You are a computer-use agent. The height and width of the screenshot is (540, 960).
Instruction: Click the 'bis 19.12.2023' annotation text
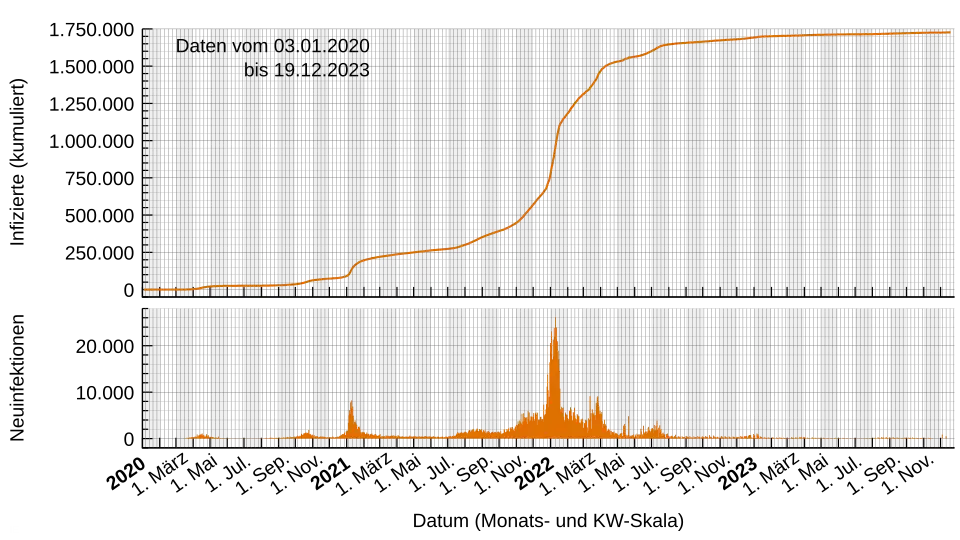(x=307, y=70)
